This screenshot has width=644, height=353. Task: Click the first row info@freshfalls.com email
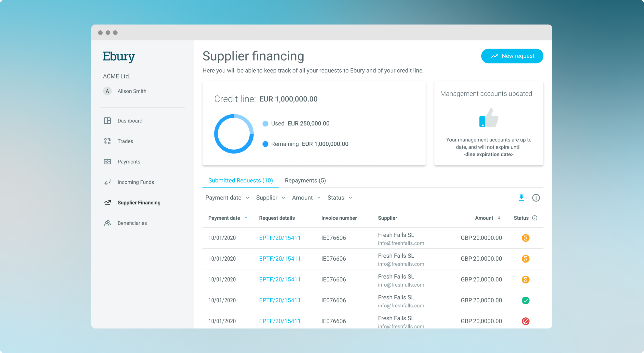pyautogui.click(x=401, y=243)
